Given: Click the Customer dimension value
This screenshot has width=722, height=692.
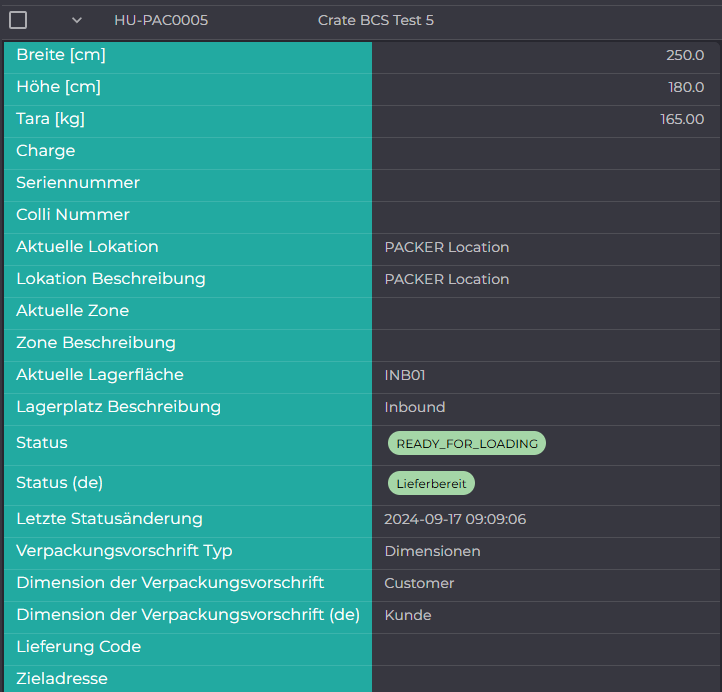Looking at the screenshot, I should click(x=419, y=583).
